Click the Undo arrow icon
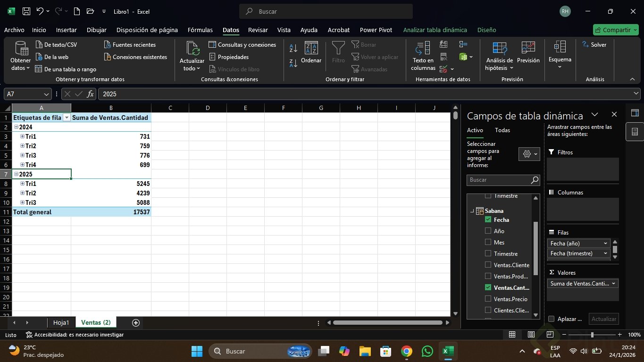This screenshot has height=362, width=644. point(40,11)
